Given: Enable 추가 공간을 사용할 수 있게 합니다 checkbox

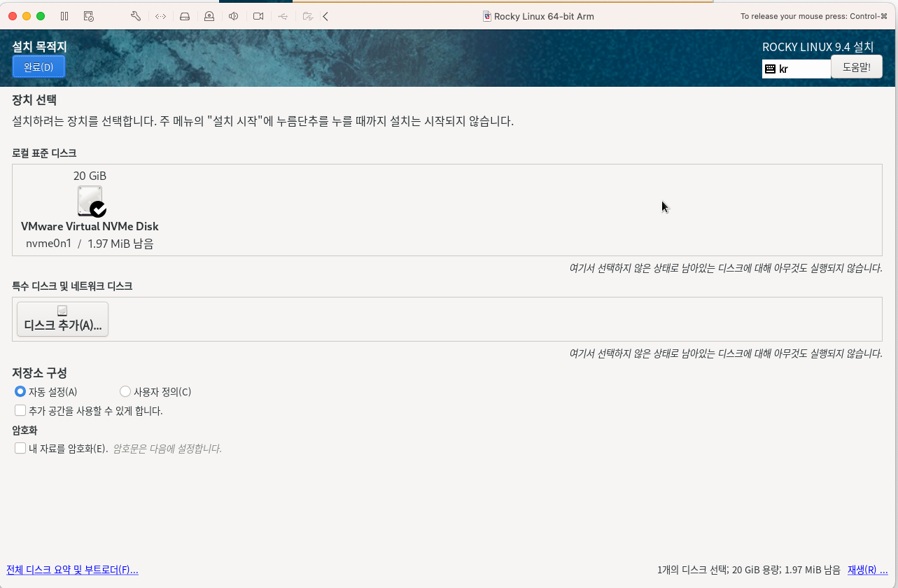Looking at the screenshot, I should click(x=20, y=410).
